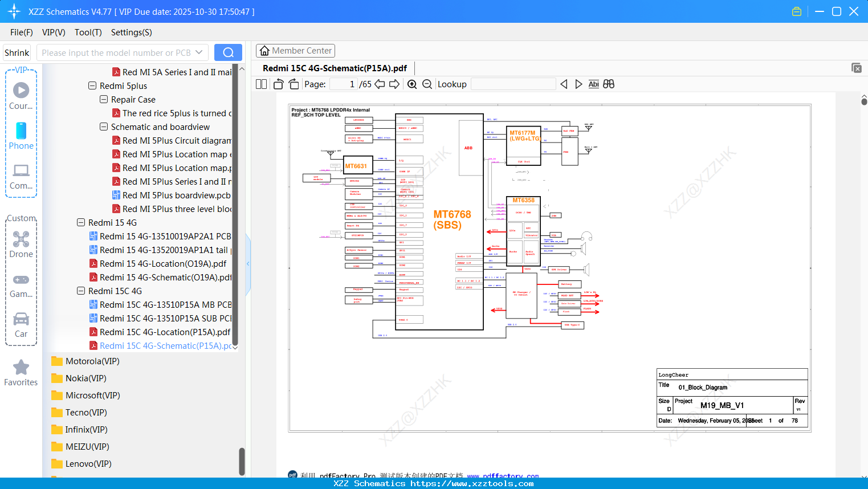Select the two-page view icon
Viewport: 868px width, 489px height.
click(260, 84)
